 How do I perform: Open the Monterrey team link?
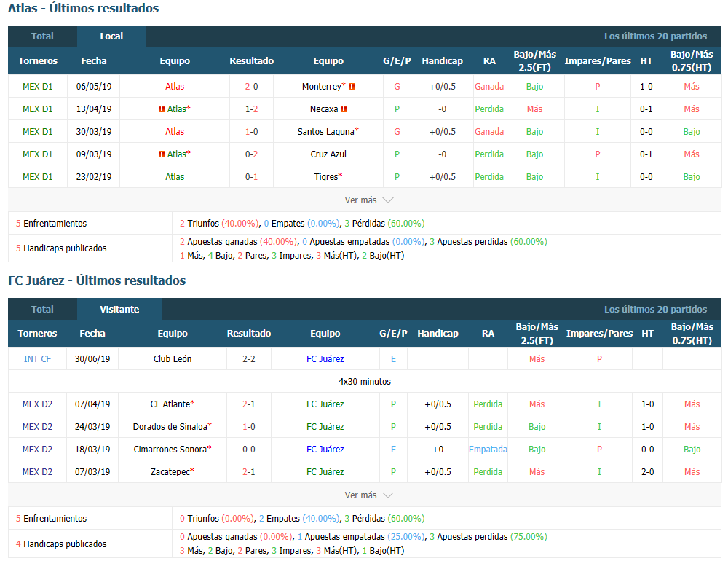pos(321,87)
